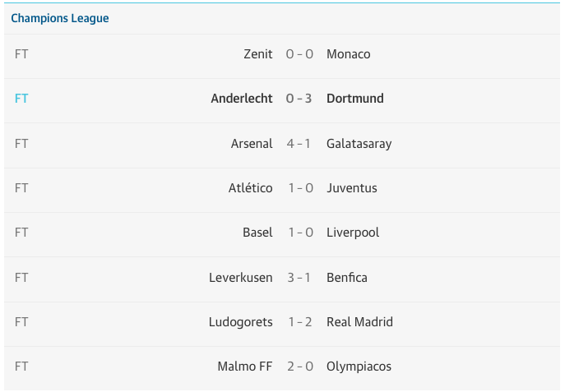This screenshot has width=565, height=392.
Task: Open the Leverkusen team name
Action: [x=241, y=278]
